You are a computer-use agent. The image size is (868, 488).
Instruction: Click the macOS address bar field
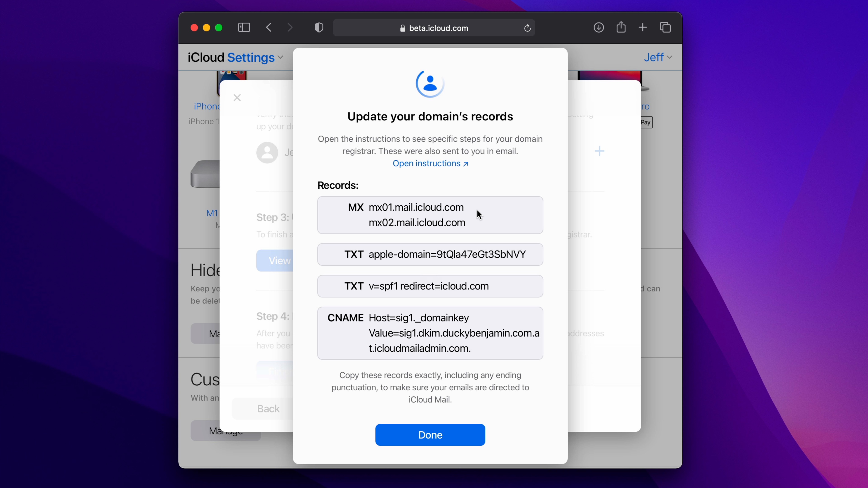click(x=434, y=28)
